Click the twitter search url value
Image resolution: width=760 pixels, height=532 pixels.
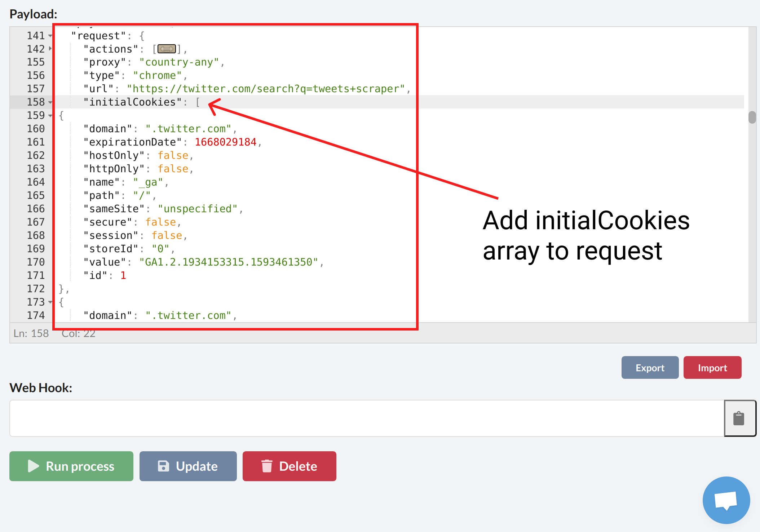tap(266, 89)
